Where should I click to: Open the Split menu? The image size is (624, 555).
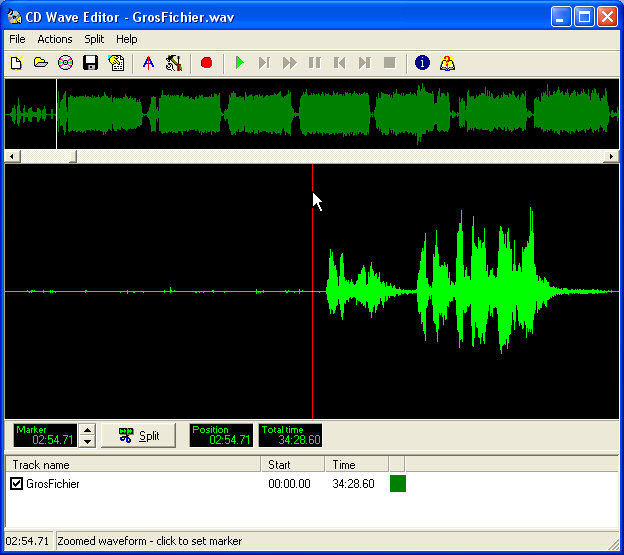pos(94,39)
